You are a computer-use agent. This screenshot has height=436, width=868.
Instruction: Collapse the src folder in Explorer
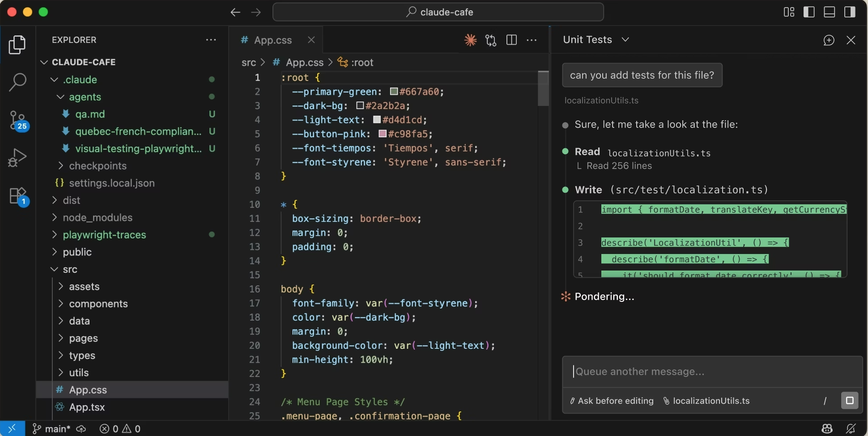tap(54, 269)
